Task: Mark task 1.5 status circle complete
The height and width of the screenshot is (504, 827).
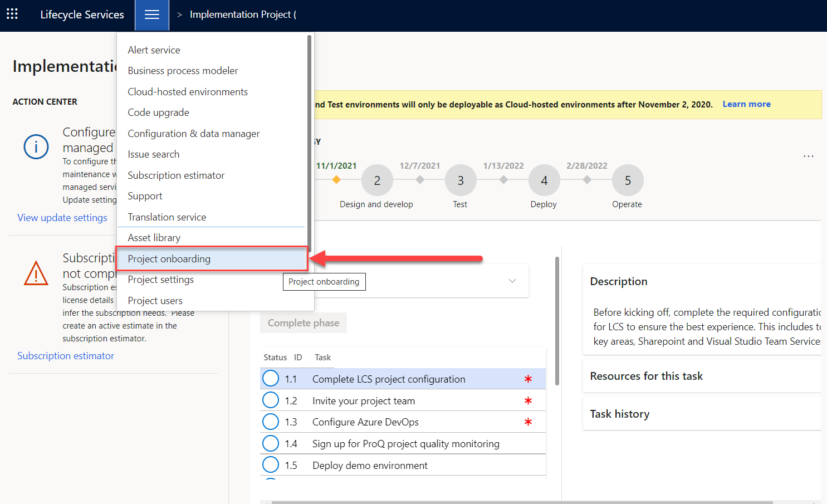Action: [x=271, y=464]
